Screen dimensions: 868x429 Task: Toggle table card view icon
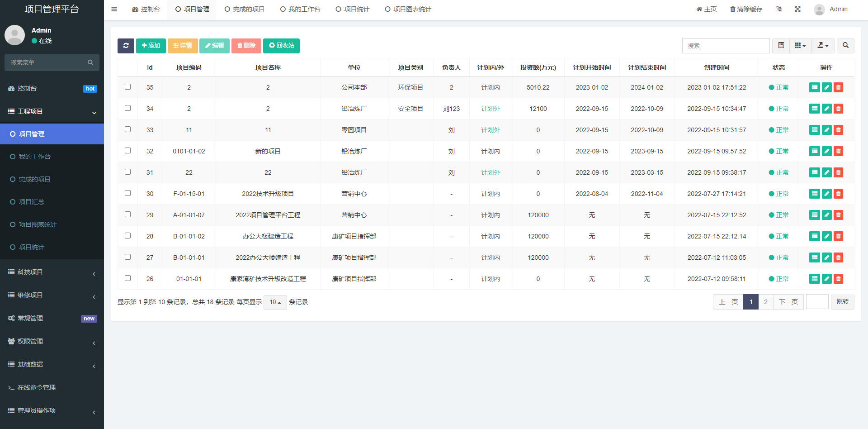point(781,46)
